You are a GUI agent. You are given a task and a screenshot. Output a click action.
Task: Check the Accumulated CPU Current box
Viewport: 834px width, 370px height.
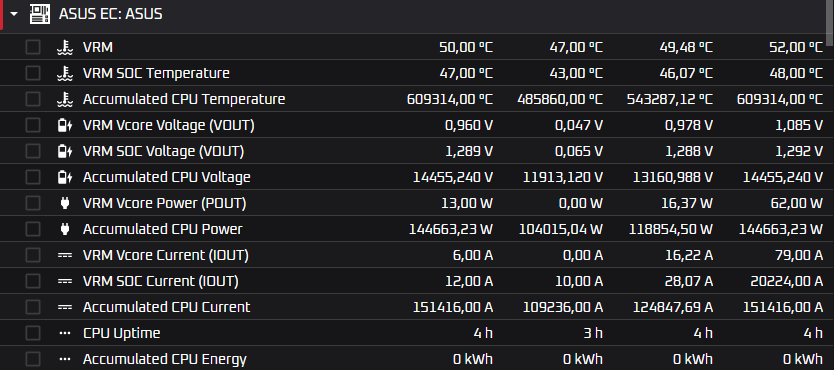33,307
